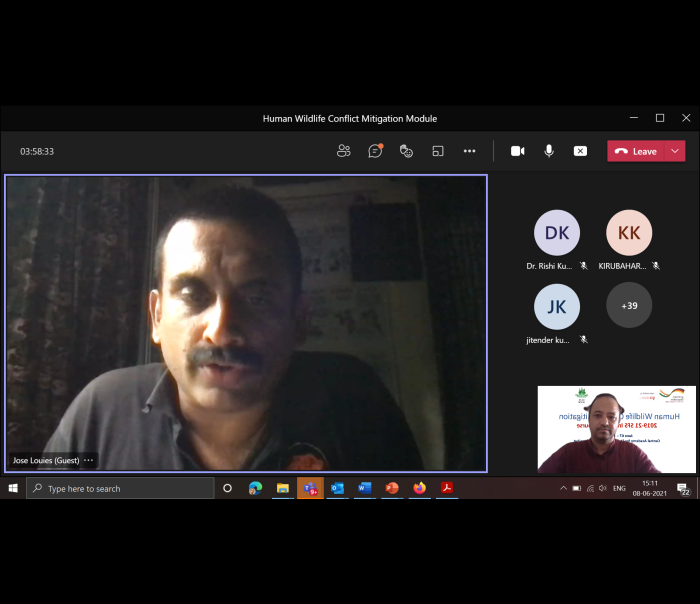Open the Windows Start menu

click(x=13, y=488)
